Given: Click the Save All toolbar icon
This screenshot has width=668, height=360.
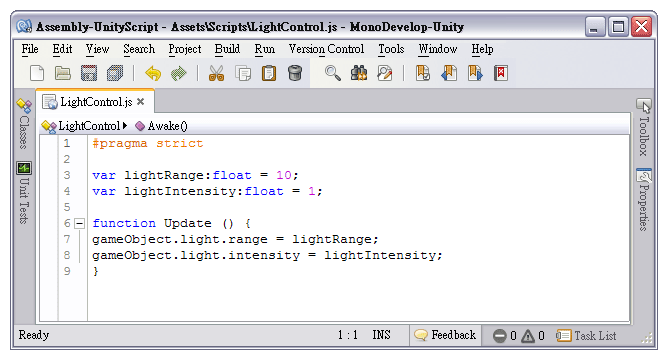Looking at the screenshot, I should [115, 73].
